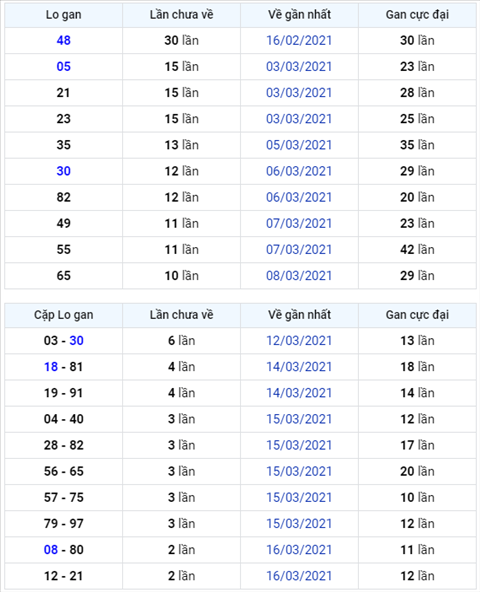The width and height of the screenshot is (480, 592).
Task: Open the 08/03/2021 date for number 65
Action: (299, 276)
